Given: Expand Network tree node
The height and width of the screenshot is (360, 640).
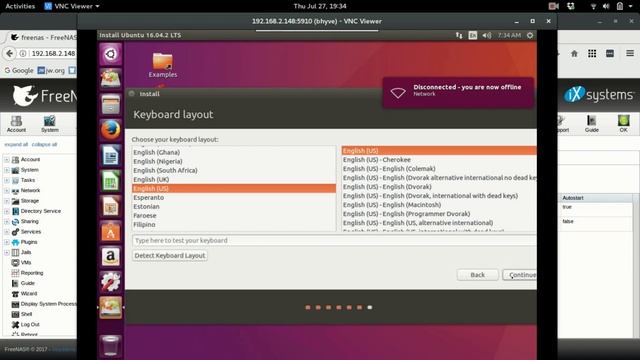Looking at the screenshot, I should point(7,191).
